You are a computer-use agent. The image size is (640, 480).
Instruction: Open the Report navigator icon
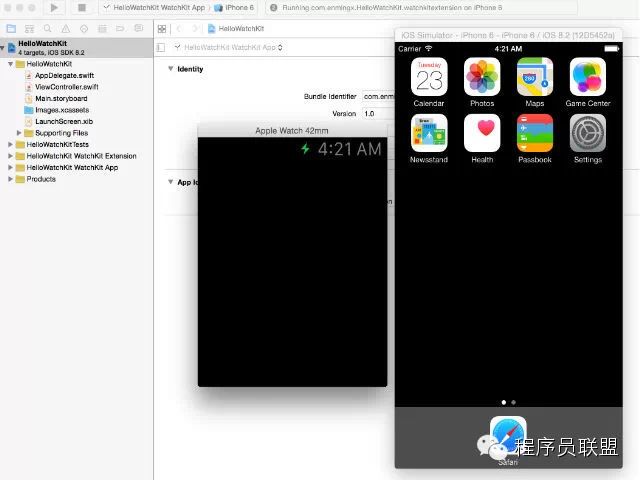[139, 29]
